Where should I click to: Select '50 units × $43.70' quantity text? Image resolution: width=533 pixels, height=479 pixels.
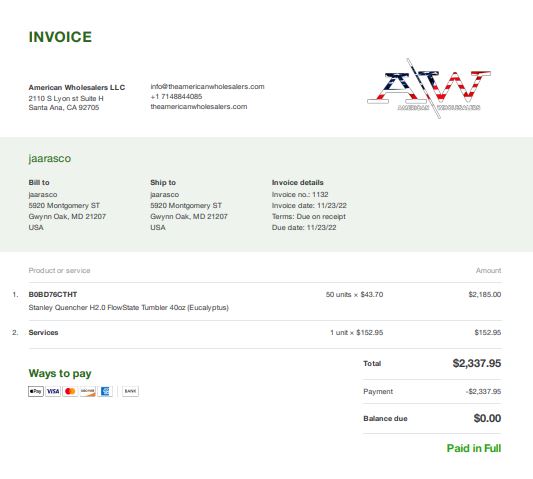(x=355, y=294)
